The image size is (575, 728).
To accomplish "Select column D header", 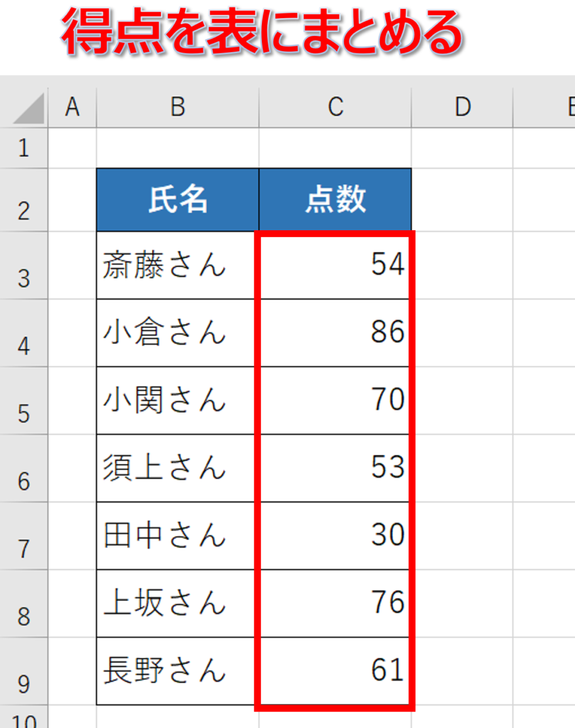I will pos(462,107).
